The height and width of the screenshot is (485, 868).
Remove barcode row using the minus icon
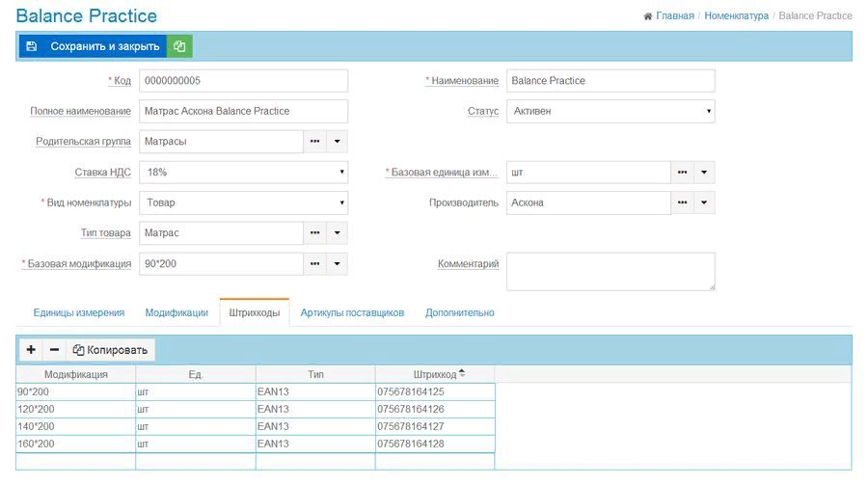[x=54, y=350]
